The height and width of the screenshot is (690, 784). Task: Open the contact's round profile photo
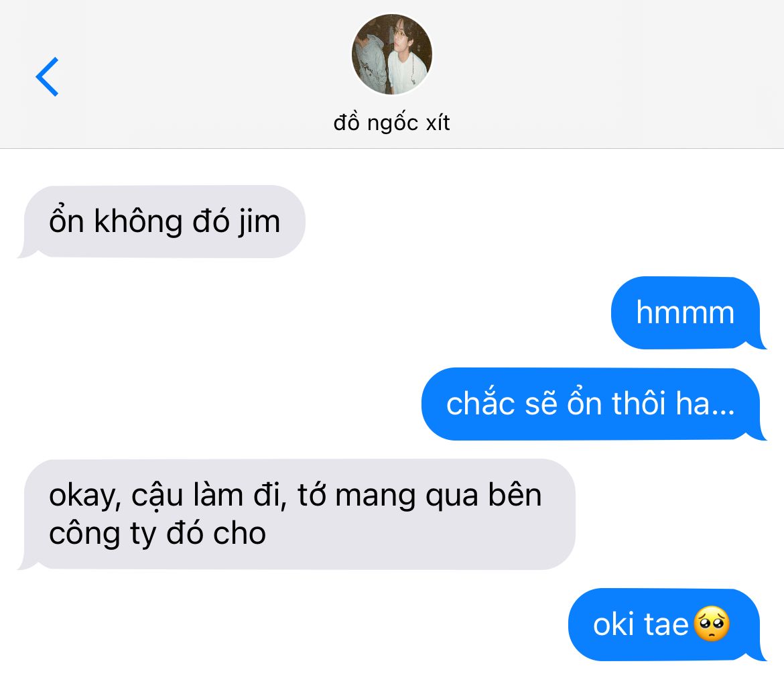pos(392,54)
